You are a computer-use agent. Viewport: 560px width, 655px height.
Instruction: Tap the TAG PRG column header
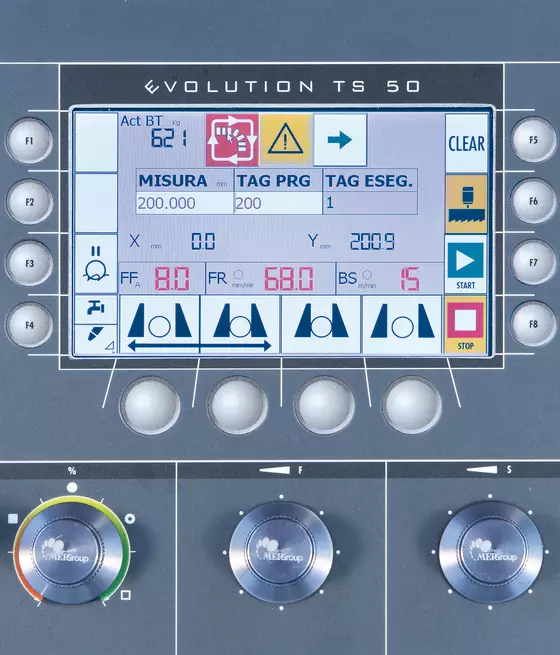pyautogui.click(x=278, y=181)
